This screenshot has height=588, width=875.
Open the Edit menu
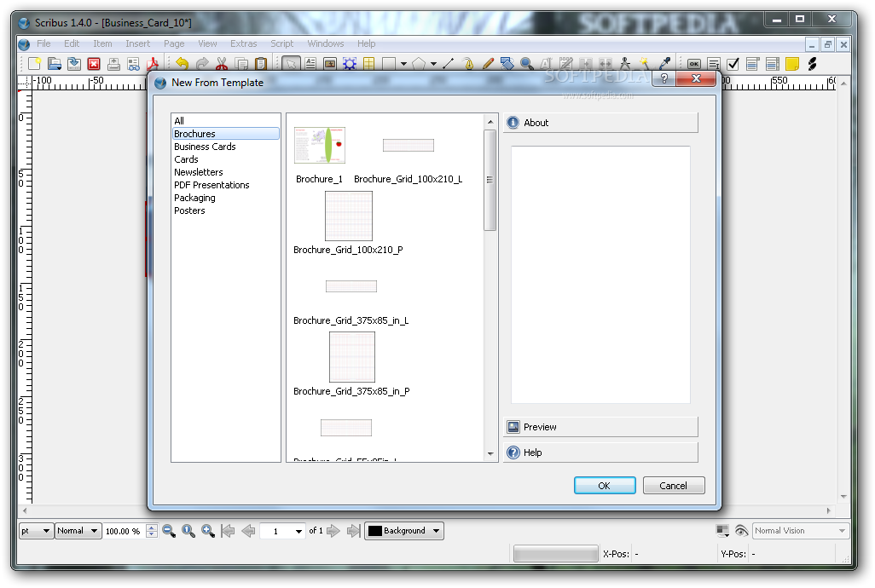click(x=72, y=43)
